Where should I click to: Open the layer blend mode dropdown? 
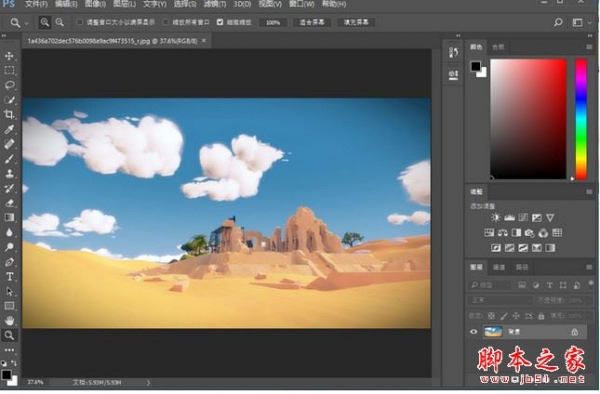point(499,300)
